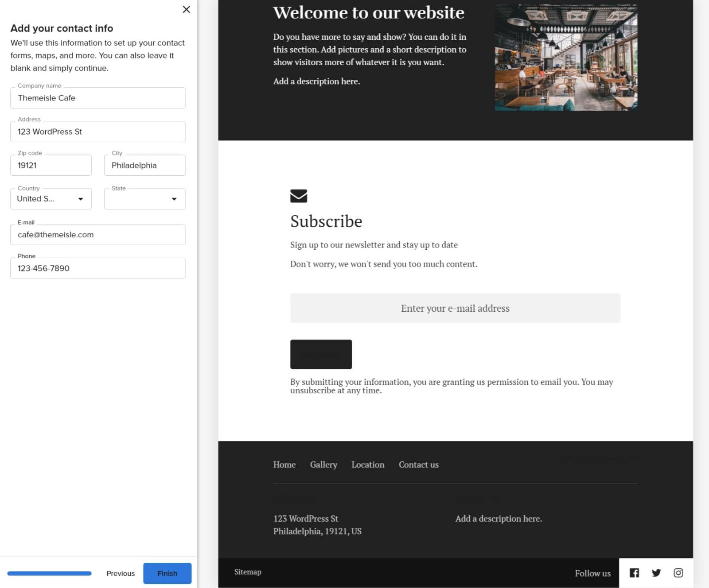This screenshot has width=709, height=588.
Task: Click the setup progress bar
Action: [x=49, y=573]
